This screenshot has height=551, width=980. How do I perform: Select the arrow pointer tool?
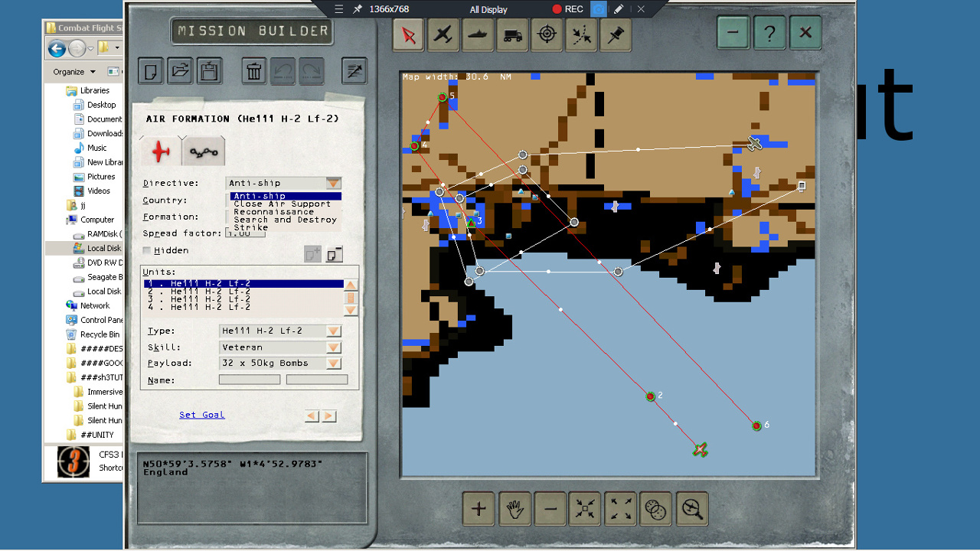point(409,34)
